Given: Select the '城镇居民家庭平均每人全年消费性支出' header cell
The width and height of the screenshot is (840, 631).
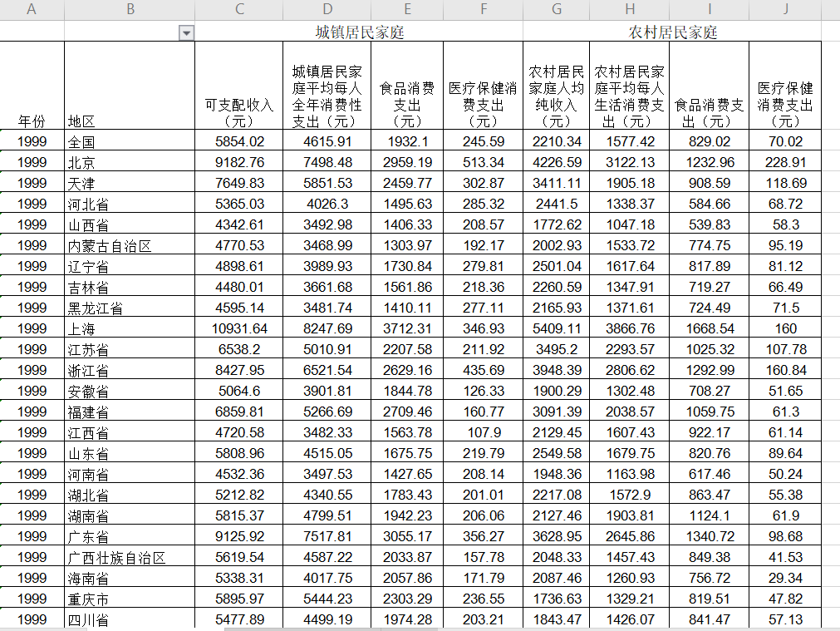Looking at the screenshot, I should point(327,86).
